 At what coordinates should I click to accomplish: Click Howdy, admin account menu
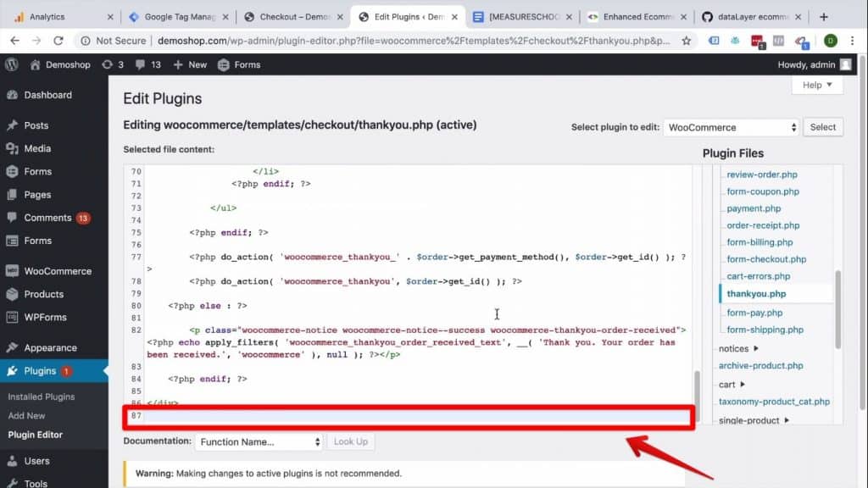815,64
